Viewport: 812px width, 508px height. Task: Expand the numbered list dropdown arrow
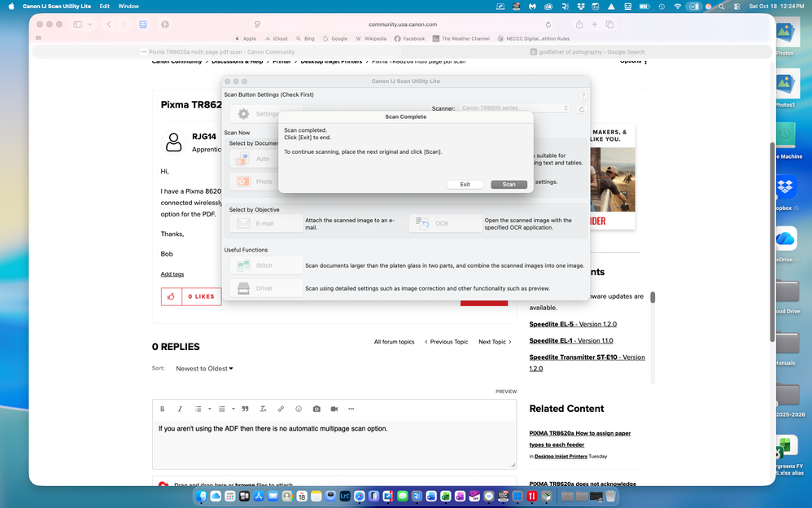coord(234,409)
